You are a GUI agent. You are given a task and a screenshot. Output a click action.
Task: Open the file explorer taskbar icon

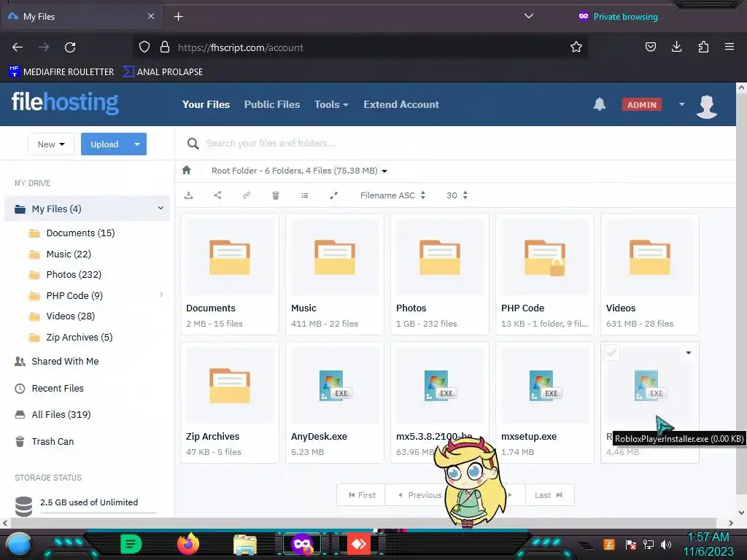click(245, 544)
